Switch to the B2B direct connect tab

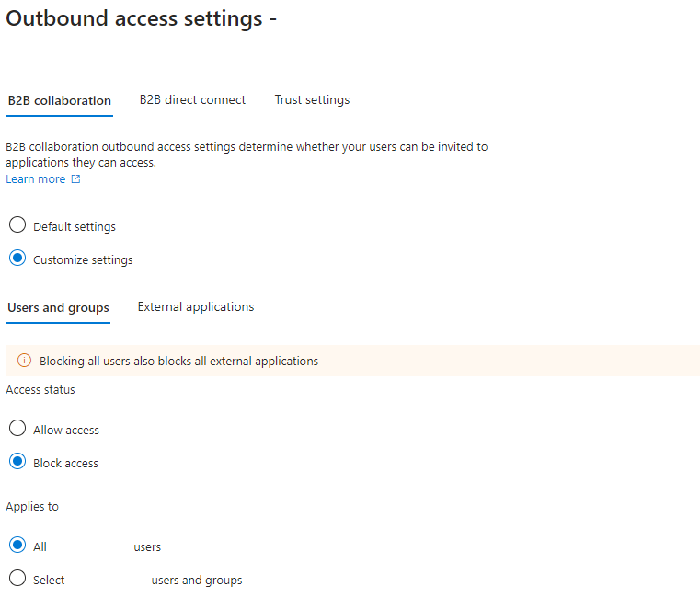[192, 99]
